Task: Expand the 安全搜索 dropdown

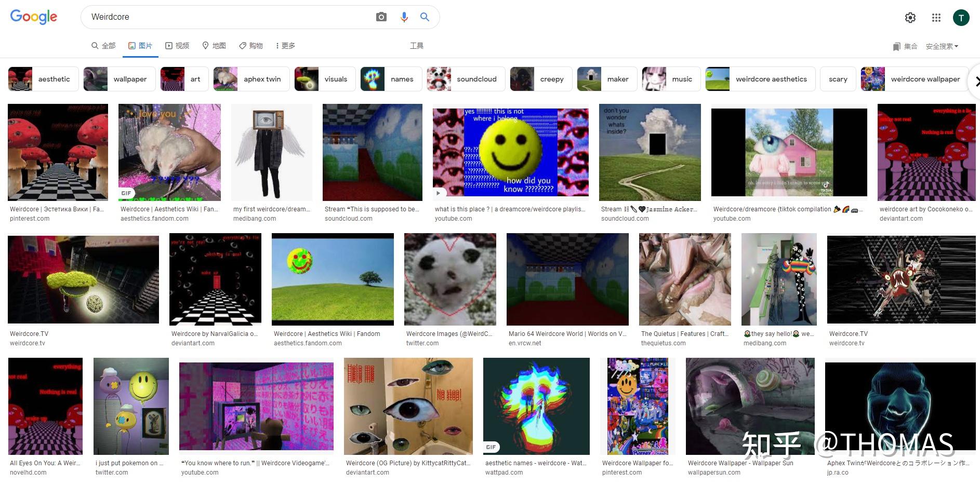Action: [942, 46]
